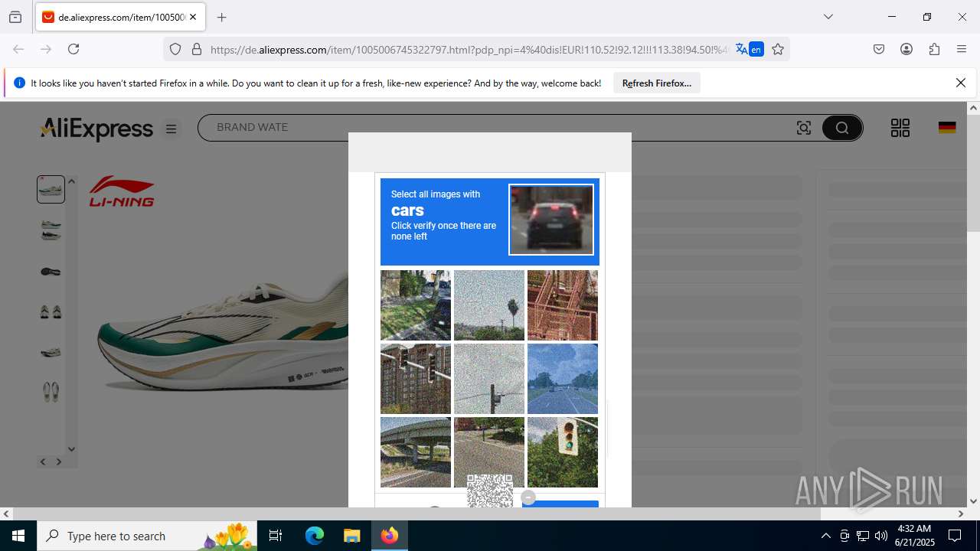Dismiss the Firefox refresh notification bar
The image size is (980, 551).
(961, 83)
